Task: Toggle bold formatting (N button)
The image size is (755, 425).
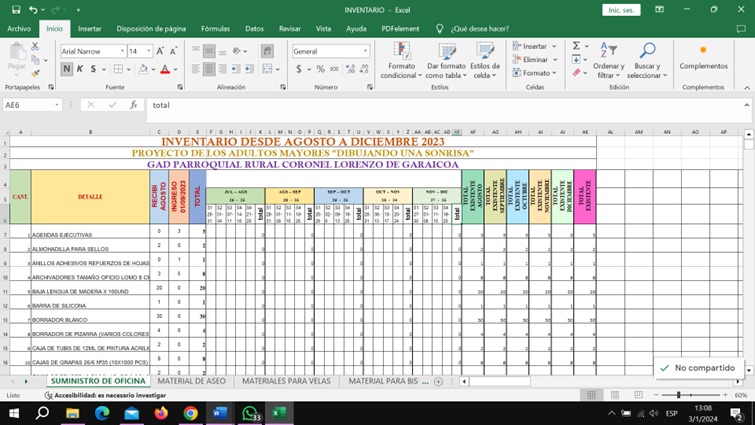Action: point(67,69)
